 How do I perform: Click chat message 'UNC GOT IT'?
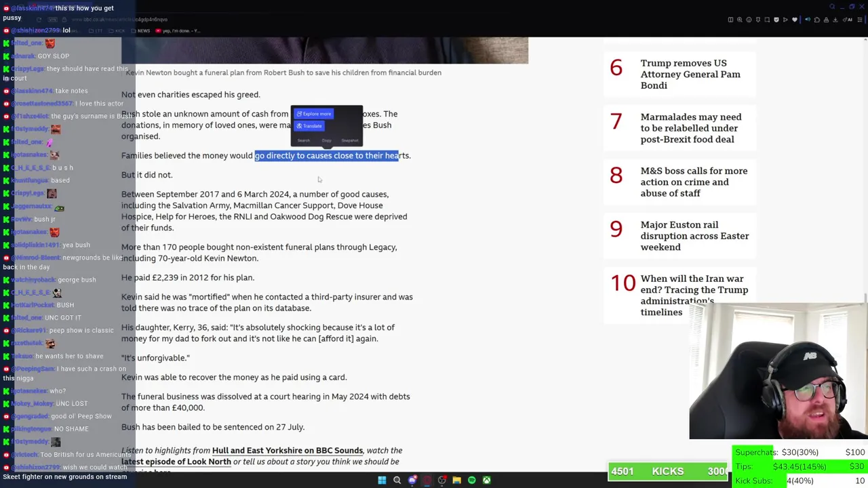[63, 318]
